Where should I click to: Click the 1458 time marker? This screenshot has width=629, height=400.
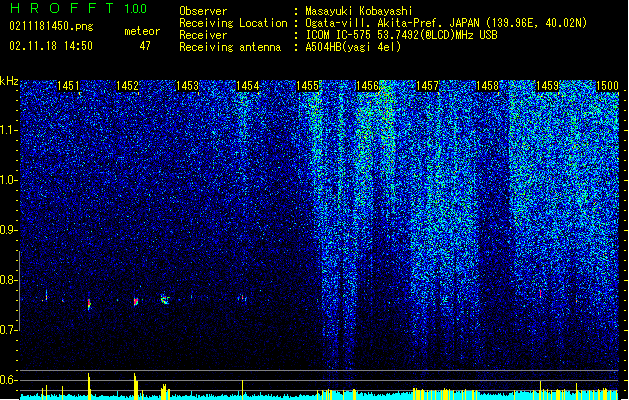pos(487,86)
